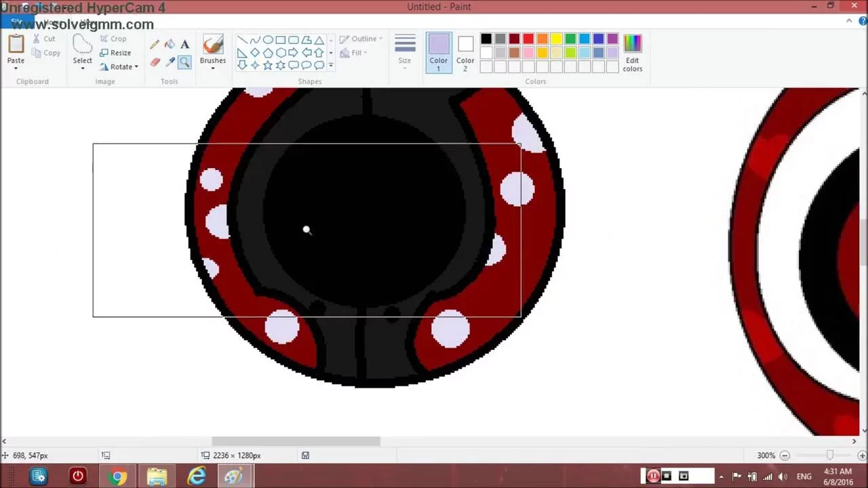The height and width of the screenshot is (488, 868).
Task: Click the HyperCam pause recording button
Action: [652, 476]
